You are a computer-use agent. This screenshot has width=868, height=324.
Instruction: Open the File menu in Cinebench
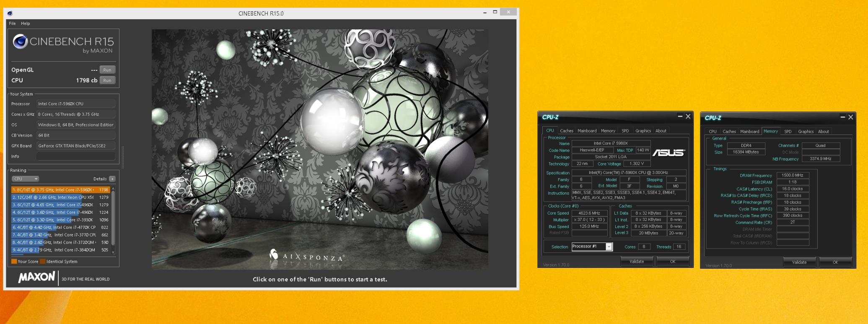(x=13, y=23)
